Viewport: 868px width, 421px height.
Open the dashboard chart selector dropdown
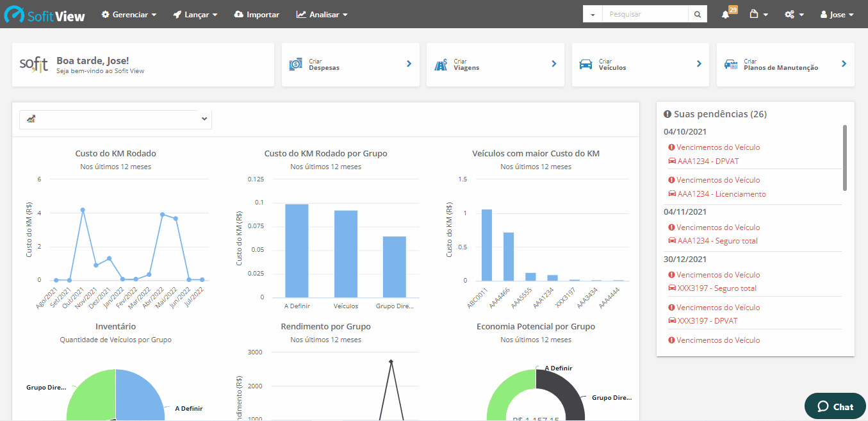[115, 119]
